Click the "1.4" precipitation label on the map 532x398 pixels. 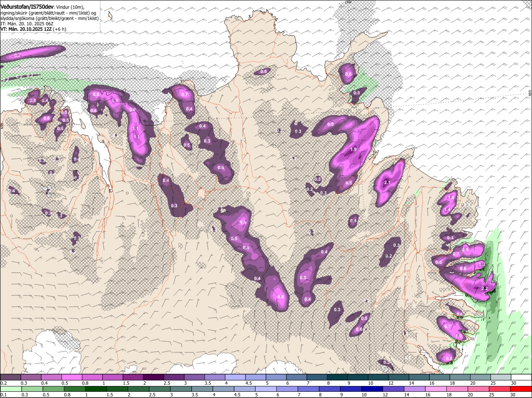point(447,210)
